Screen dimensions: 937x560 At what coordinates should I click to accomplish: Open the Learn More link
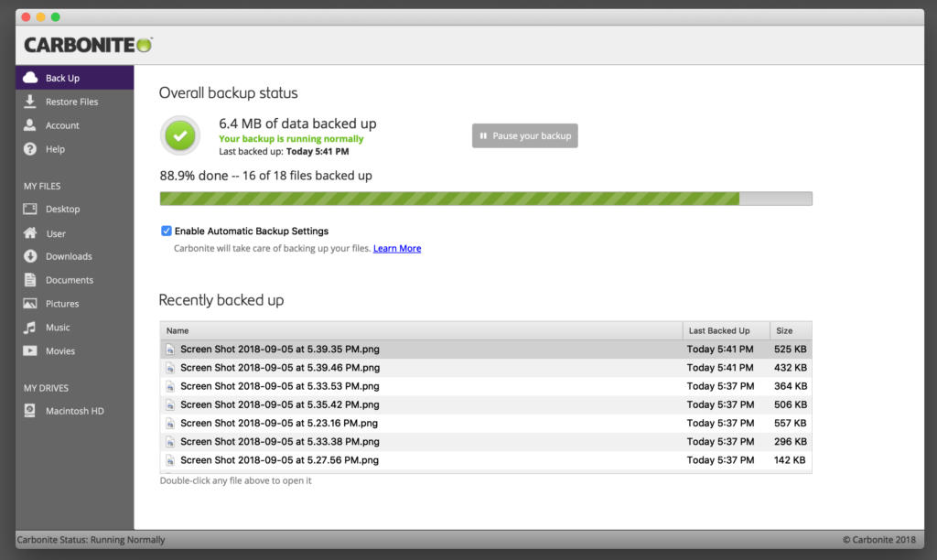click(396, 248)
